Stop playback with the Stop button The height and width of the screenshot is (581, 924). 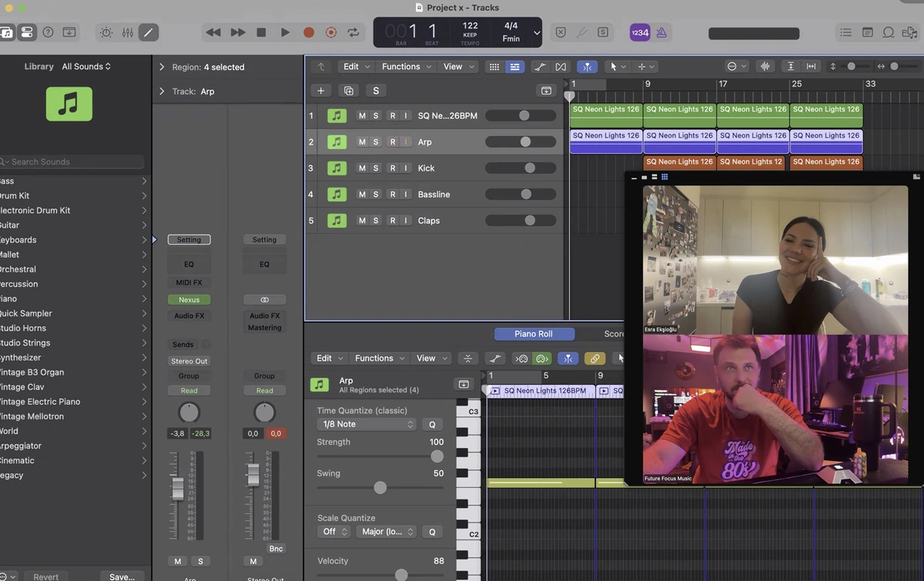point(261,32)
